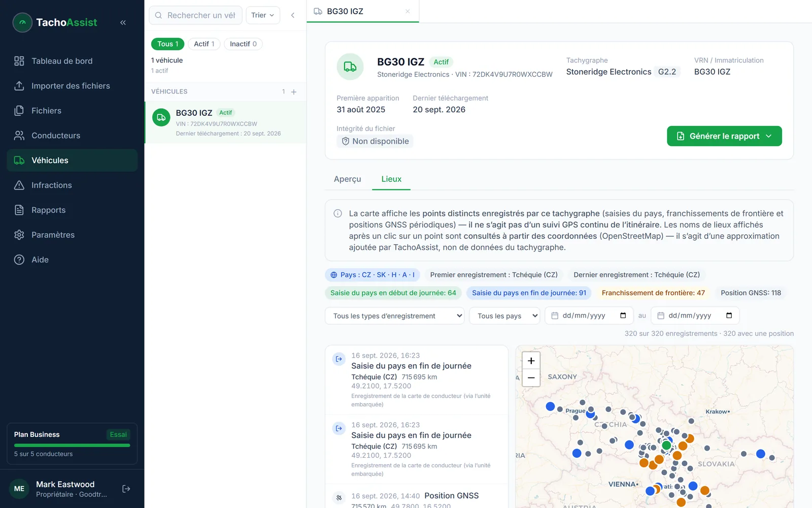The image size is (812, 508).
Task: Click the Pays: CZ · SK · H · A · I chip
Action: click(x=373, y=275)
